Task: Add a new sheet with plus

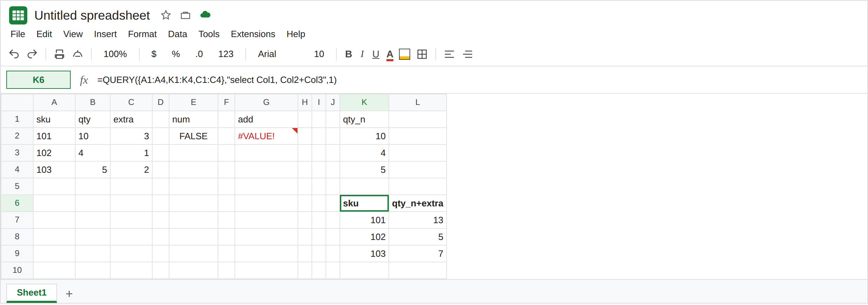Action: click(x=69, y=294)
